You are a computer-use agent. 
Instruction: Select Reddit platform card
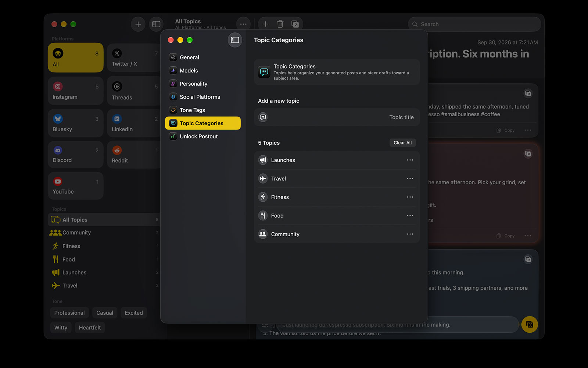pos(134,155)
